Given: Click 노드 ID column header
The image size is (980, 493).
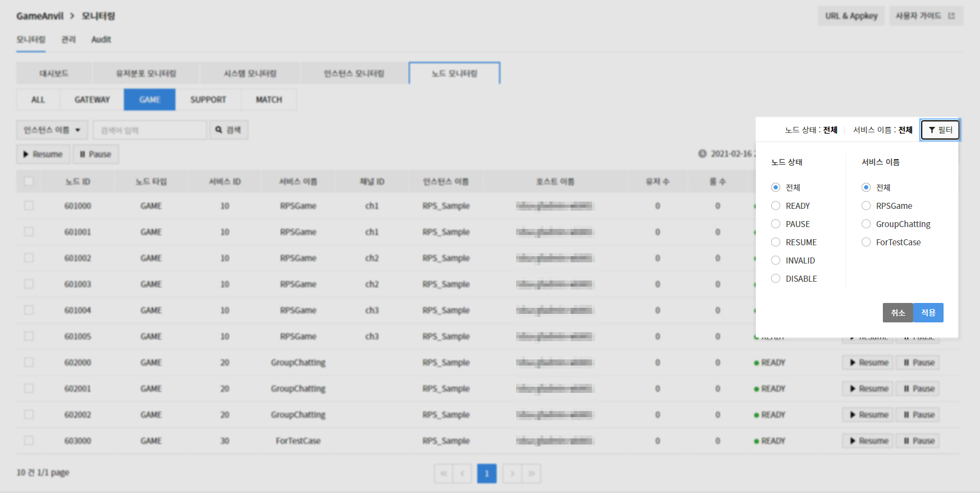Looking at the screenshot, I should tap(78, 182).
